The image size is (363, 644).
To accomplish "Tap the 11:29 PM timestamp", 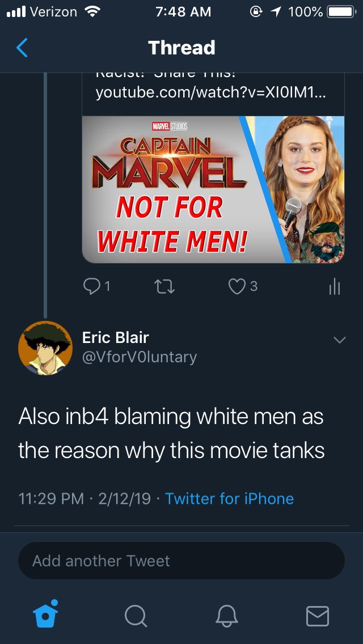I will (x=51, y=499).
